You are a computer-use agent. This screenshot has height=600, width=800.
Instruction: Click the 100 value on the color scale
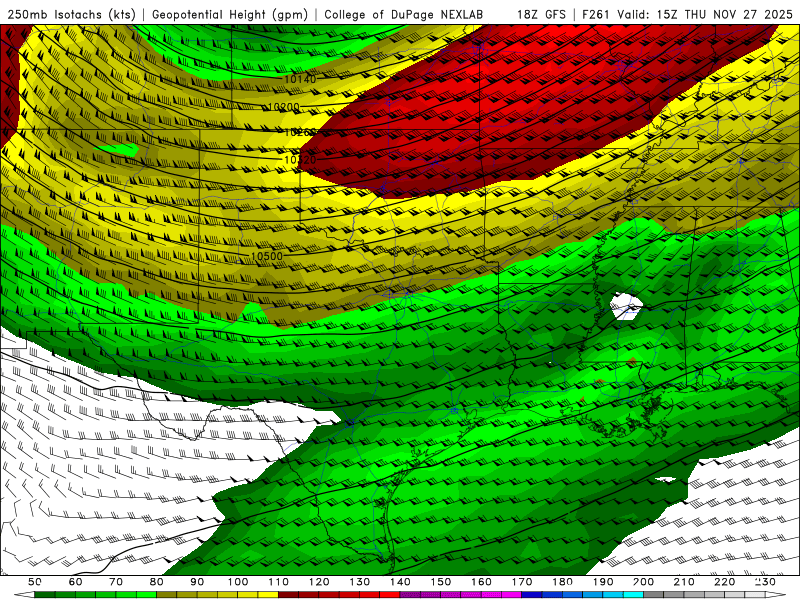(238, 582)
